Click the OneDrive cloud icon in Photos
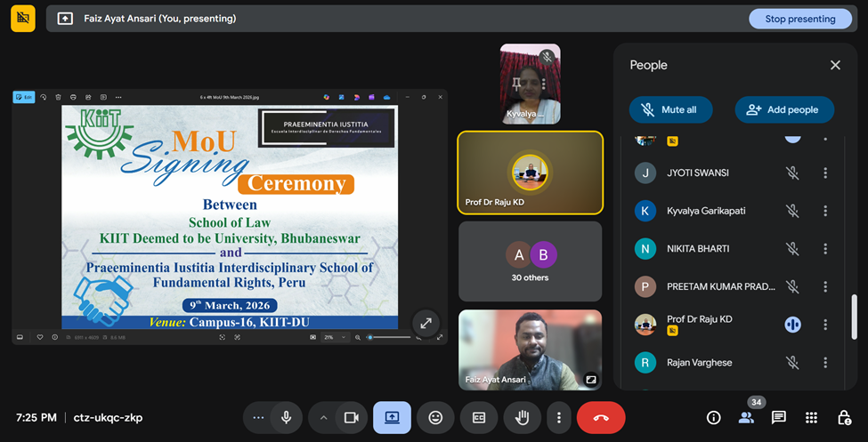 [386, 97]
